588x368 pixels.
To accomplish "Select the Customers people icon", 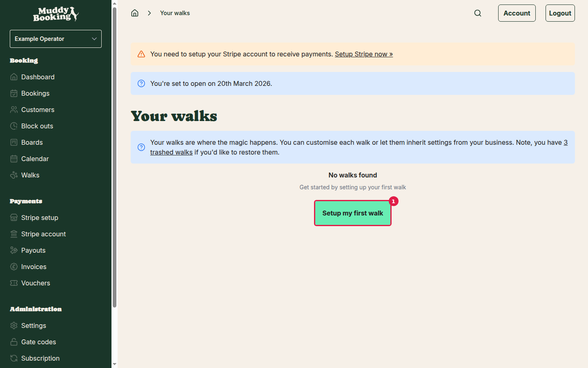I will 13,110.
